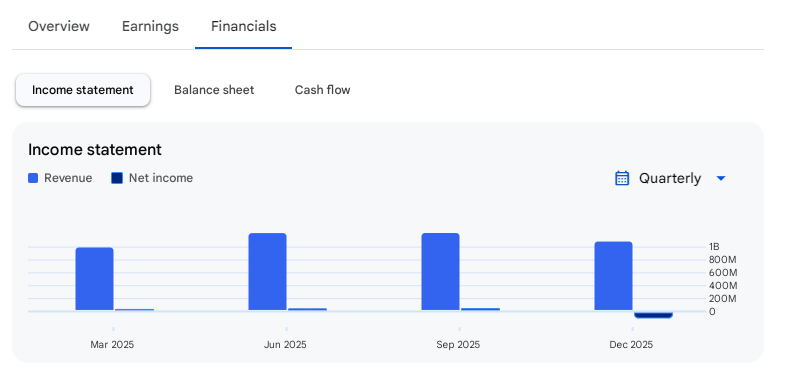Click the Revenue legend color swatch
The width and height of the screenshot is (787, 370).
[x=33, y=178]
